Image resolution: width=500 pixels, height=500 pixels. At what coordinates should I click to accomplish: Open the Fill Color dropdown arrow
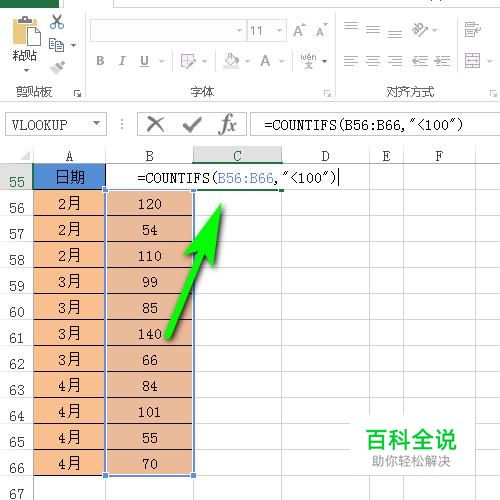(x=247, y=61)
